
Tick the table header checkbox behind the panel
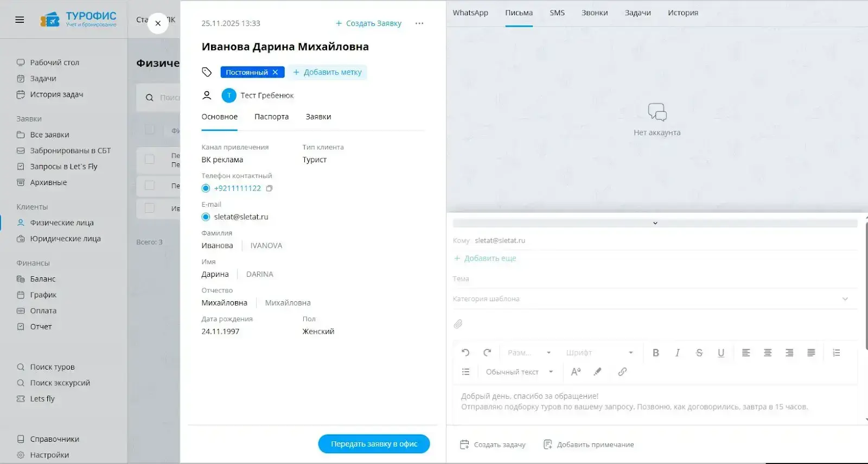click(x=150, y=130)
